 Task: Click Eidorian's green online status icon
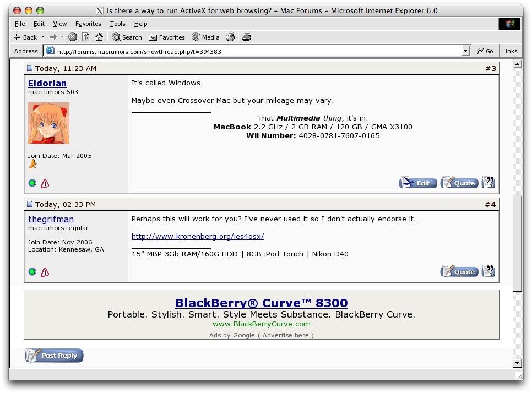point(32,183)
